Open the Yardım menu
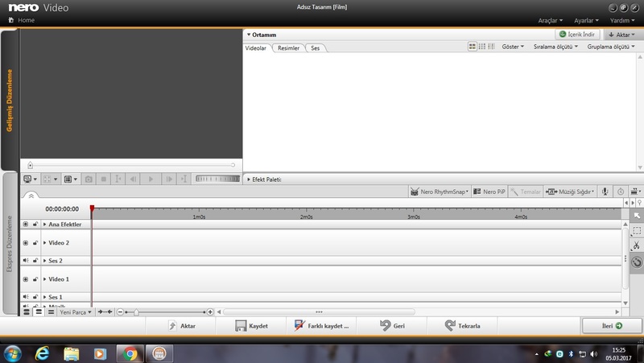 pyautogui.click(x=621, y=20)
